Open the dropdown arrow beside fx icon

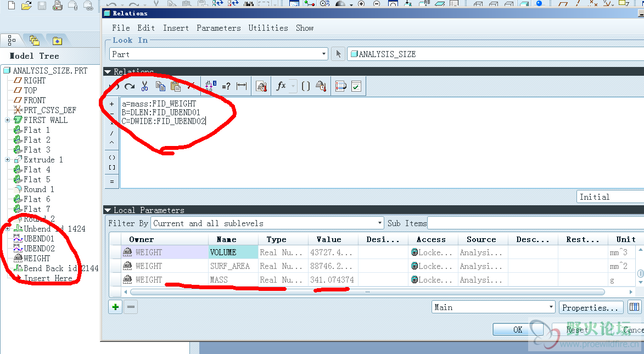(x=293, y=86)
